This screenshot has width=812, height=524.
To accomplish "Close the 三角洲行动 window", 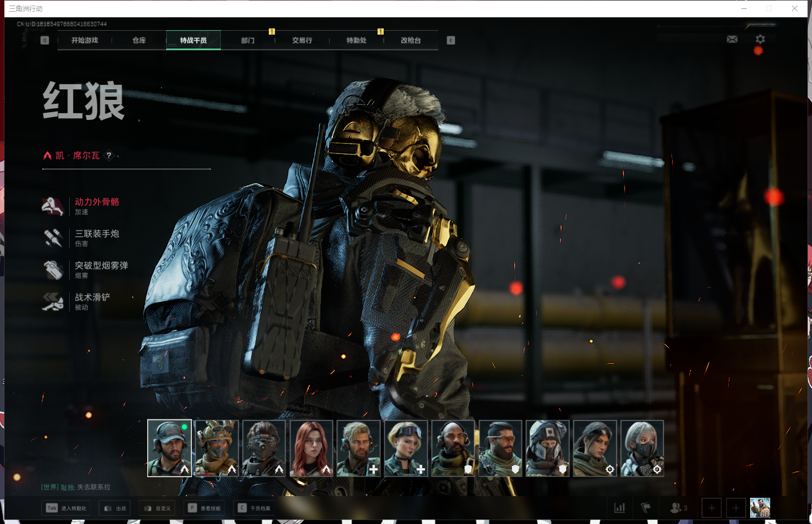I will click(795, 8).
